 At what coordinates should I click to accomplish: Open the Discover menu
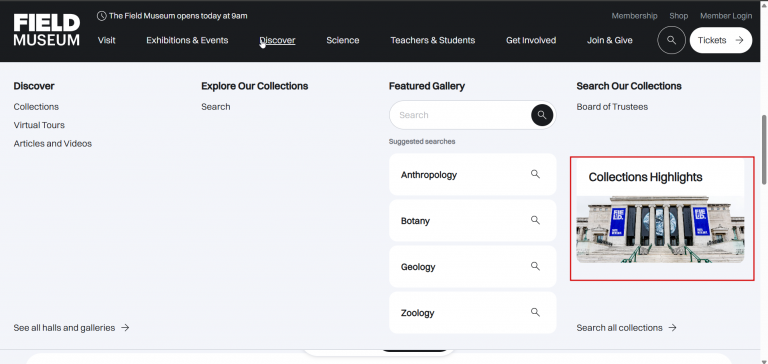[x=277, y=40]
